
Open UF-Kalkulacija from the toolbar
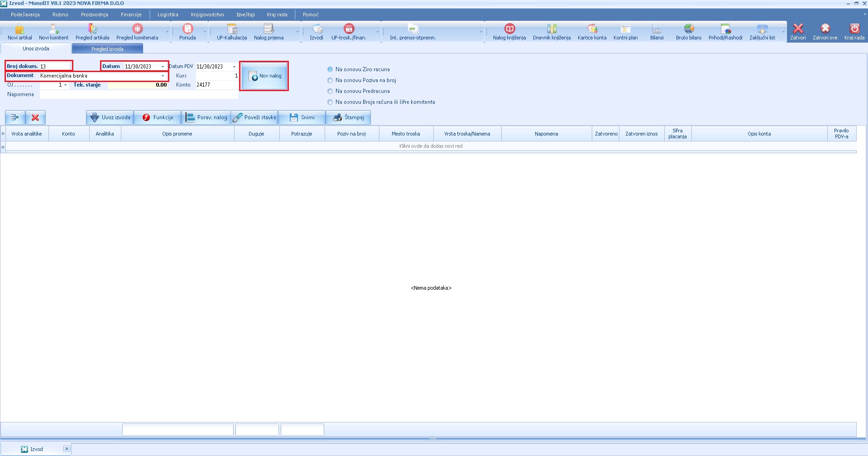tap(232, 32)
